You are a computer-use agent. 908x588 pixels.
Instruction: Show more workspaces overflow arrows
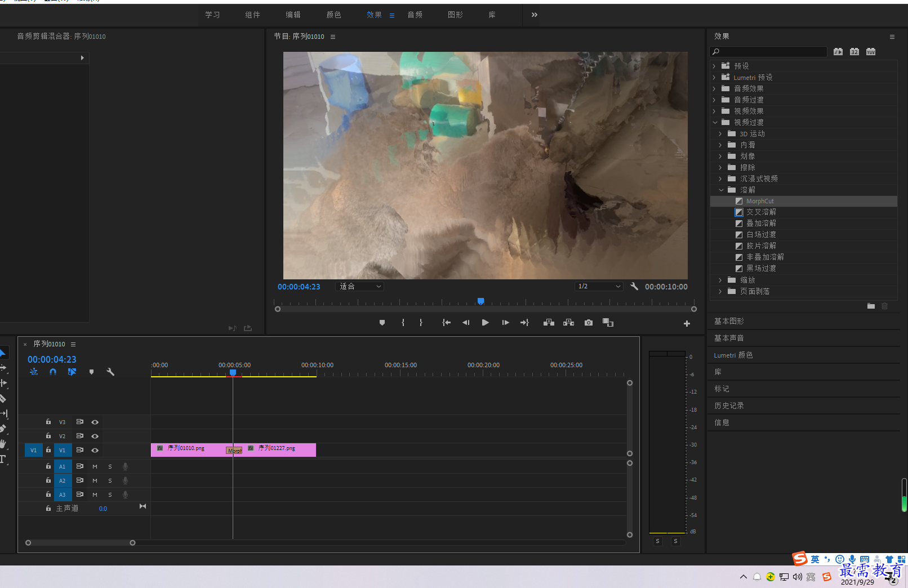[534, 15]
